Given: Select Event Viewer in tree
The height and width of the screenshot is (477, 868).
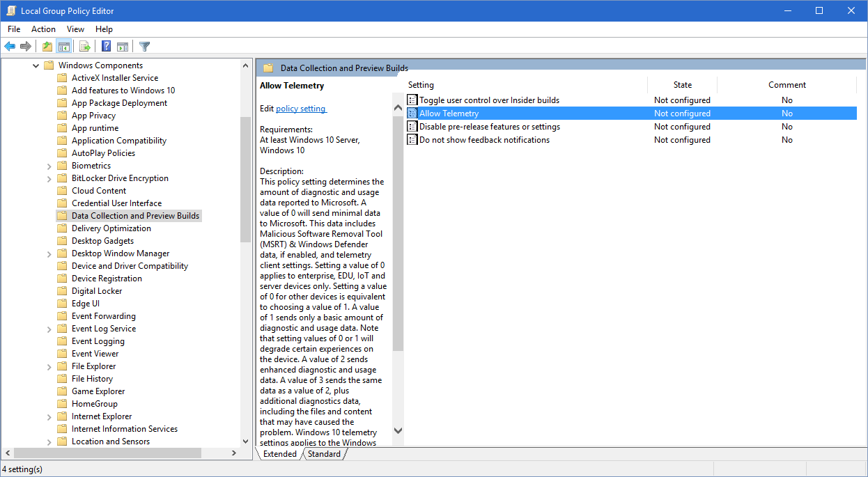Looking at the screenshot, I should 95,354.
